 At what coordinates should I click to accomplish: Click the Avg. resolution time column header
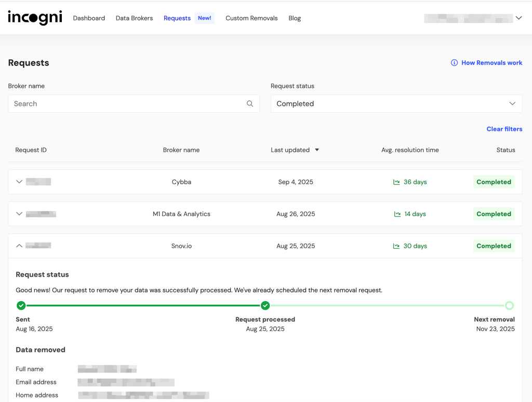pos(410,150)
